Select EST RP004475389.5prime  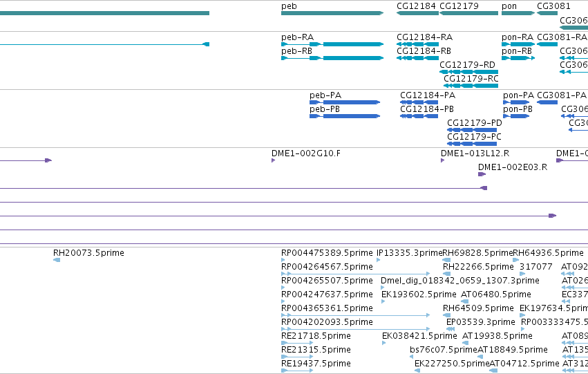pos(283,260)
